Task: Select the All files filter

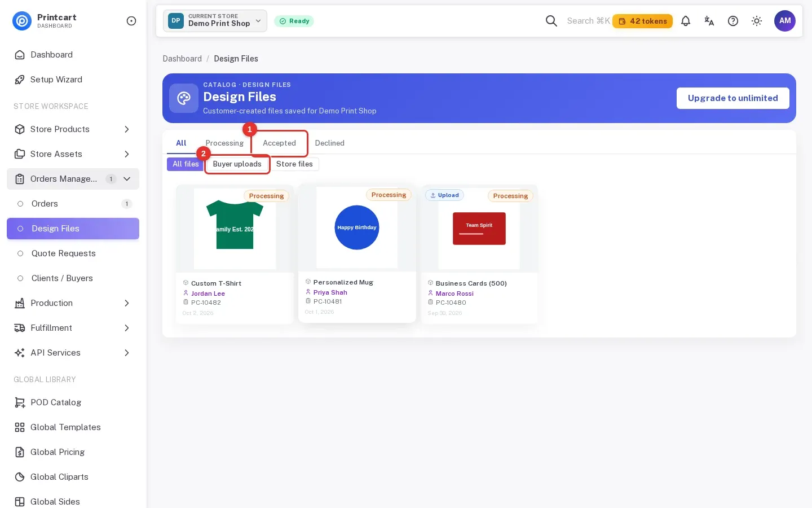Action: (x=186, y=164)
